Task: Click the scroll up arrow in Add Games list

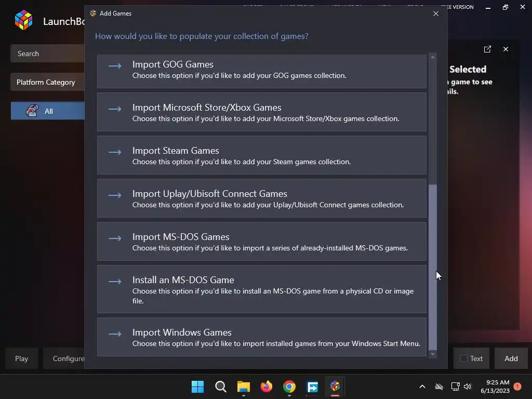Action: point(433,57)
